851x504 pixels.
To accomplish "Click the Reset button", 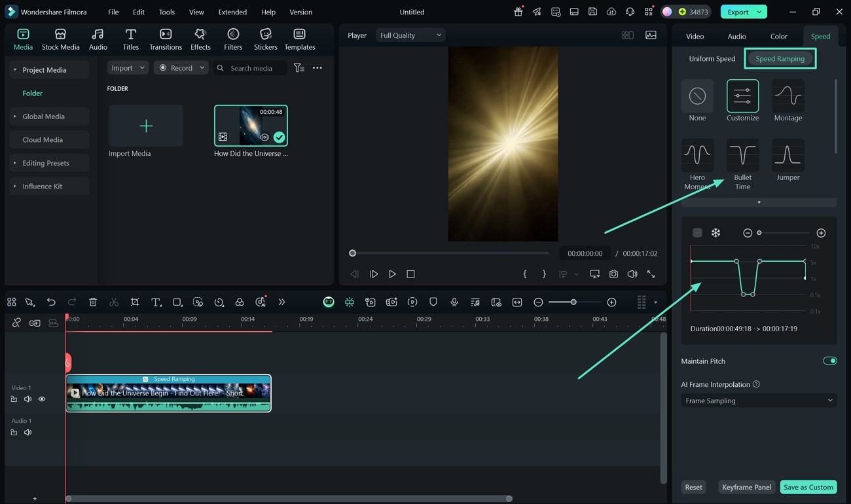I will [693, 487].
